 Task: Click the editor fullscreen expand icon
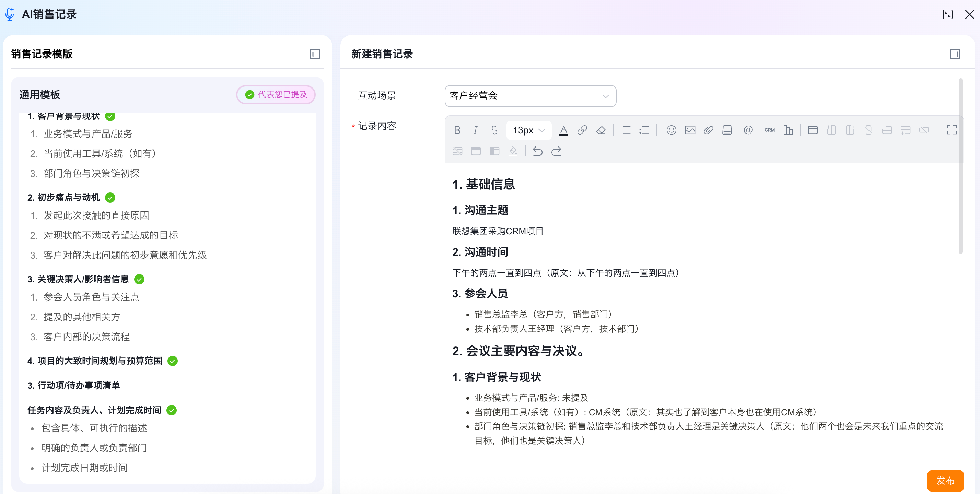pos(952,130)
